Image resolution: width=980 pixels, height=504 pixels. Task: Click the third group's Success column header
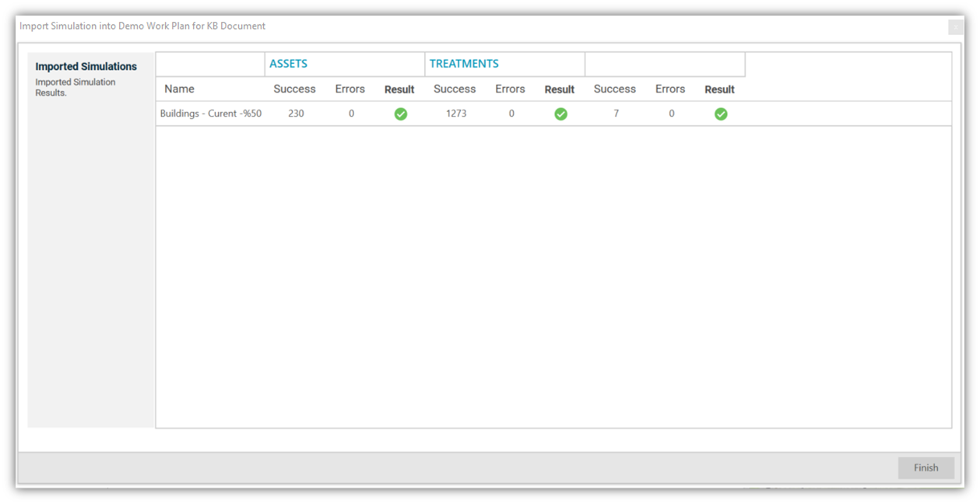click(615, 89)
